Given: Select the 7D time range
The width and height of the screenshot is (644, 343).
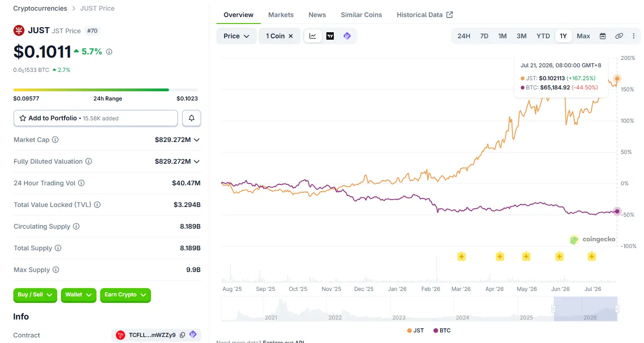Looking at the screenshot, I should [x=484, y=36].
